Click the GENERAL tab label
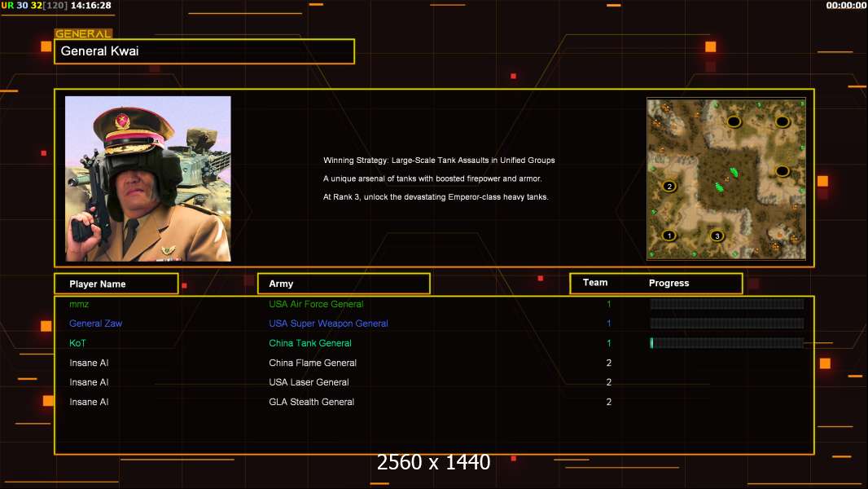The height and width of the screenshot is (489, 868). coord(83,34)
